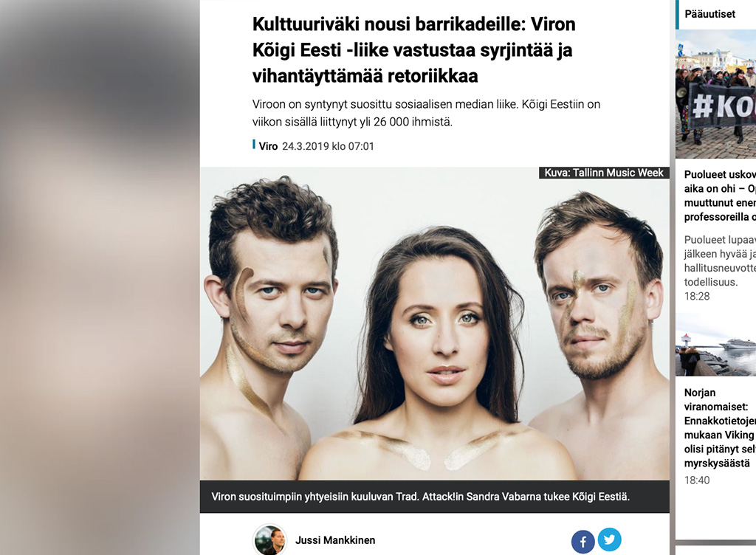Open the protest banner news thumbnail

pyautogui.click(x=715, y=94)
